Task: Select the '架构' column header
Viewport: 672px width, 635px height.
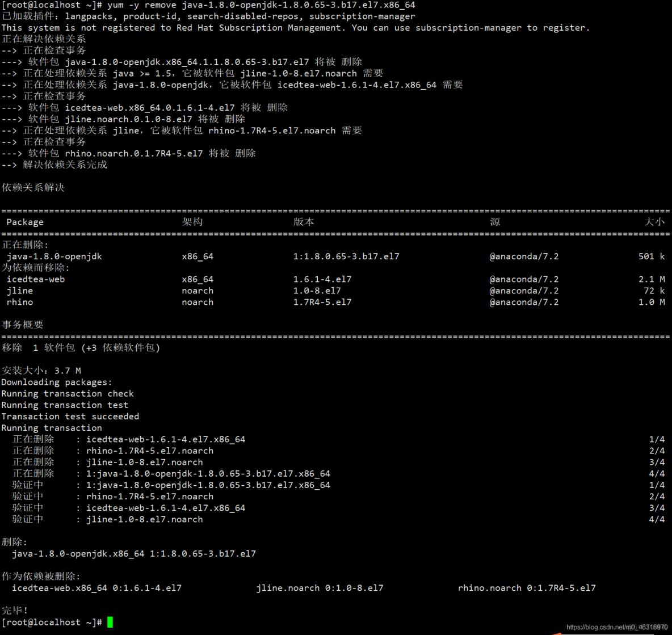Action: point(192,222)
